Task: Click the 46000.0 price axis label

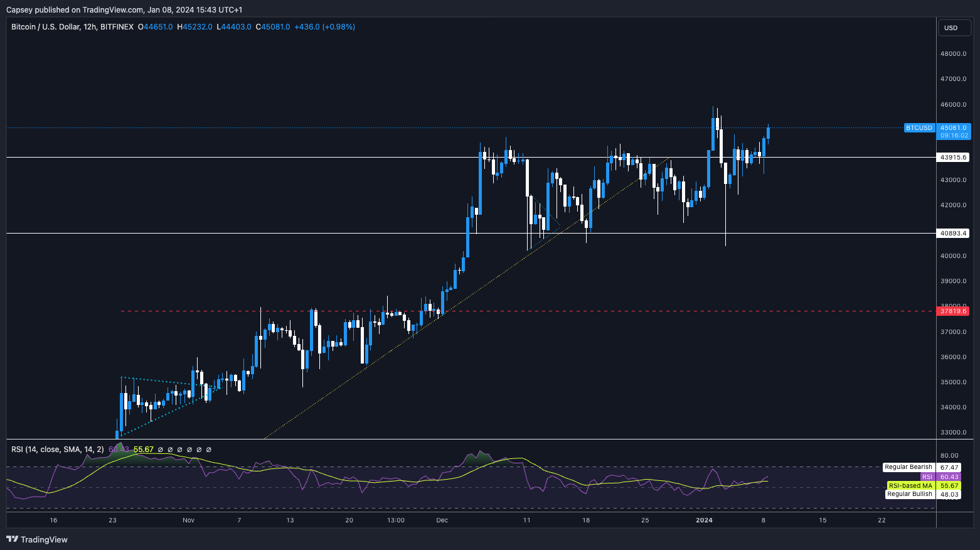Action: pos(954,105)
